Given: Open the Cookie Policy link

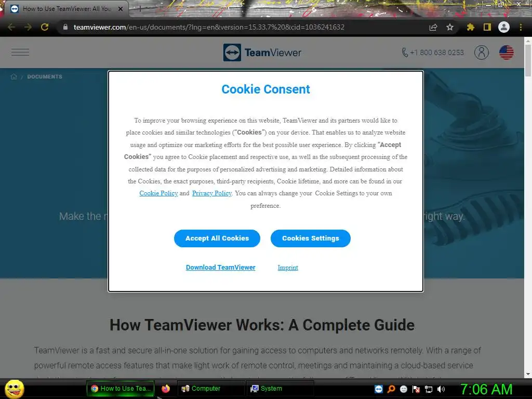Looking at the screenshot, I should [158, 193].
